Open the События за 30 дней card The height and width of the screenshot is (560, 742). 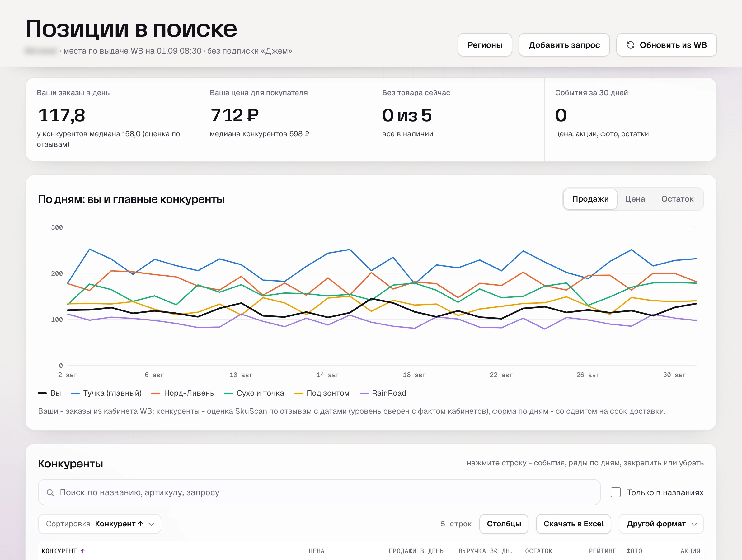tap(630, 119)
